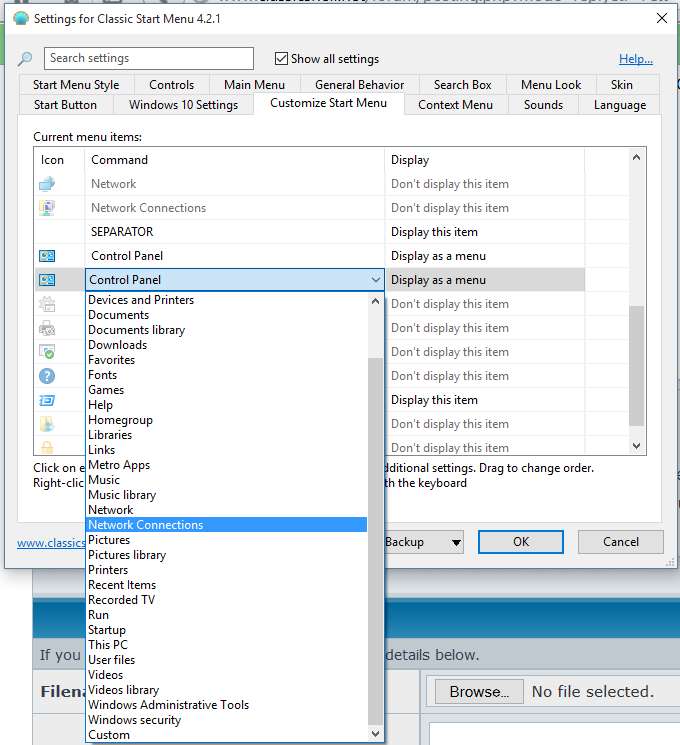Click the printer icon in the list

point(47,328)
